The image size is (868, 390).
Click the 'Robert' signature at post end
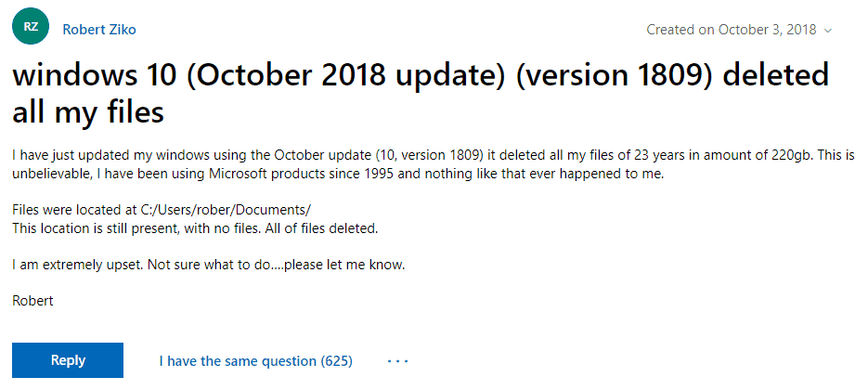pyautogui.click(x=32, y=302)
